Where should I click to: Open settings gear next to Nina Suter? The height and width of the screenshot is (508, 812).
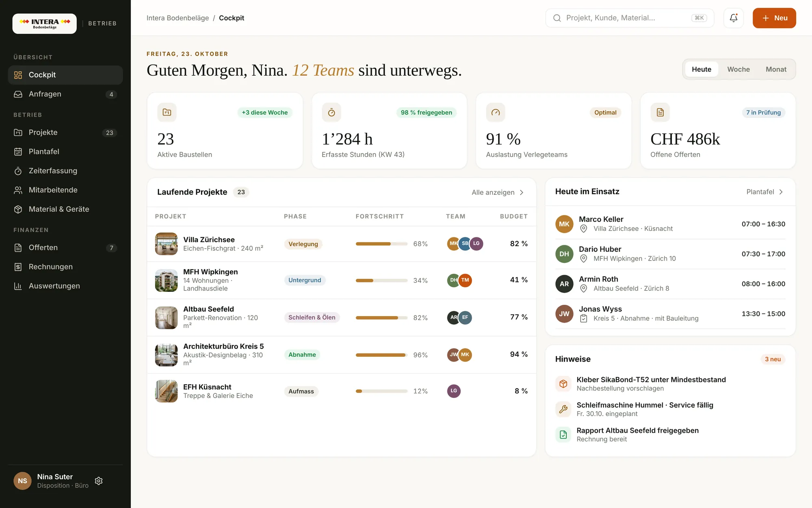[99, 481]
